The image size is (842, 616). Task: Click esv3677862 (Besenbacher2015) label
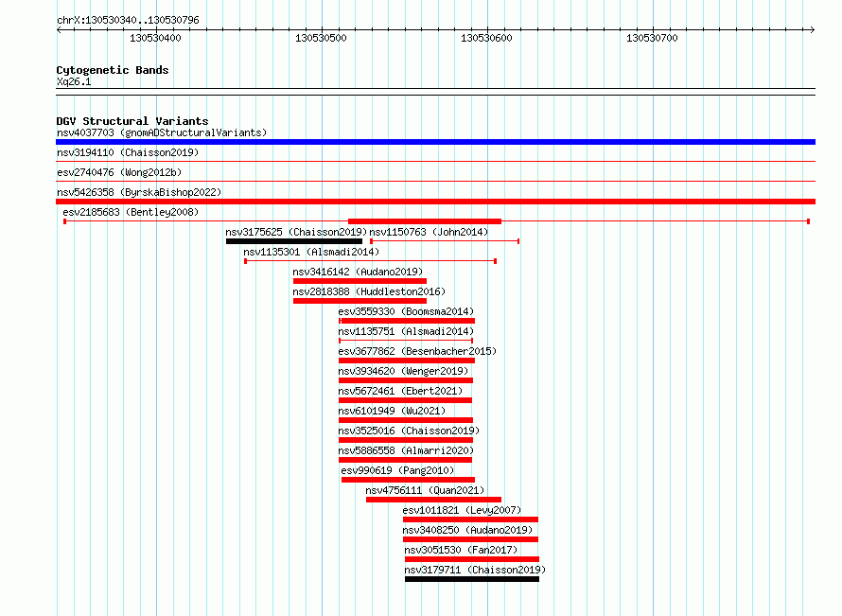[x=417, y=351]
